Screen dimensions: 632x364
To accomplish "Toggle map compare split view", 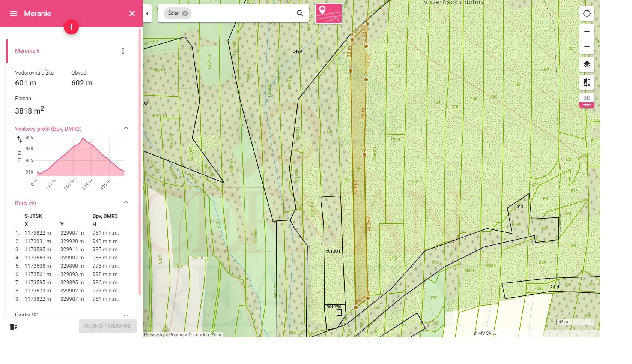I will 587,82.
